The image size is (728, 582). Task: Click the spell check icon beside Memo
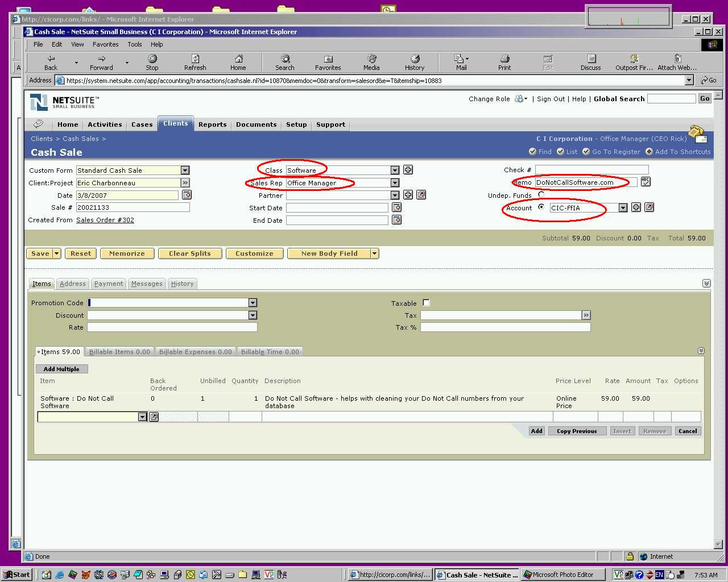coord(645,182)
